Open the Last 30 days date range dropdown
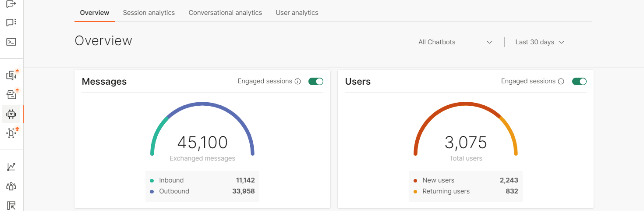The height and width of the screenshot is (211, 644). pyautogui.click(x=539, y=42)
